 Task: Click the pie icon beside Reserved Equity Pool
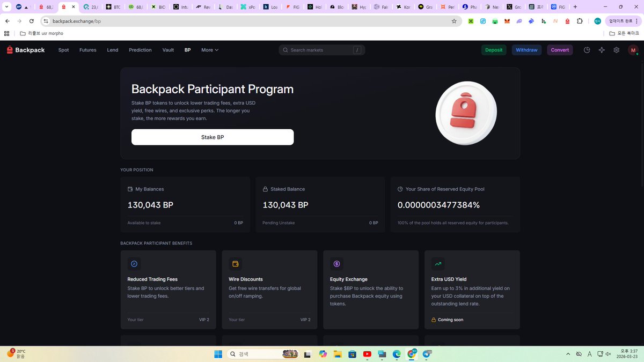point(400,189)
